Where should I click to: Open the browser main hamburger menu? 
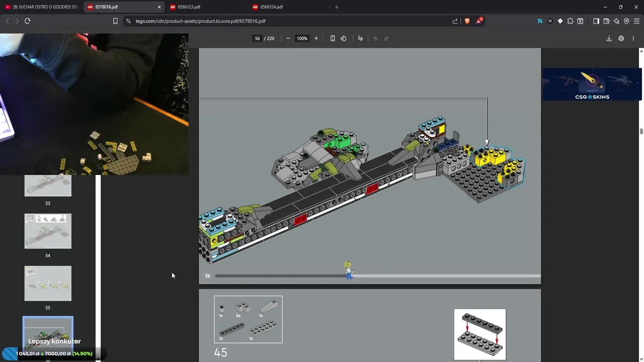coord(636,21)
